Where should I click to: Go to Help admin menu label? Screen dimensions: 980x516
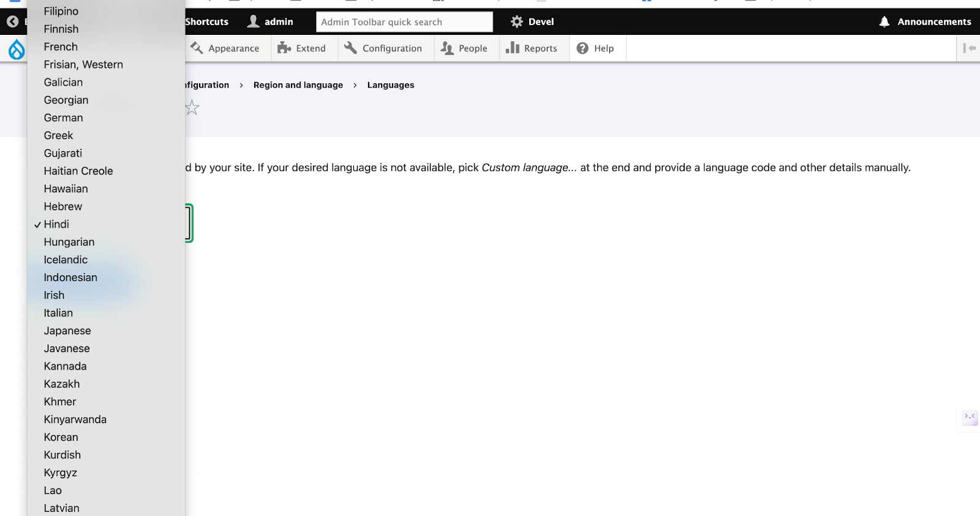[x=603, y=48]
